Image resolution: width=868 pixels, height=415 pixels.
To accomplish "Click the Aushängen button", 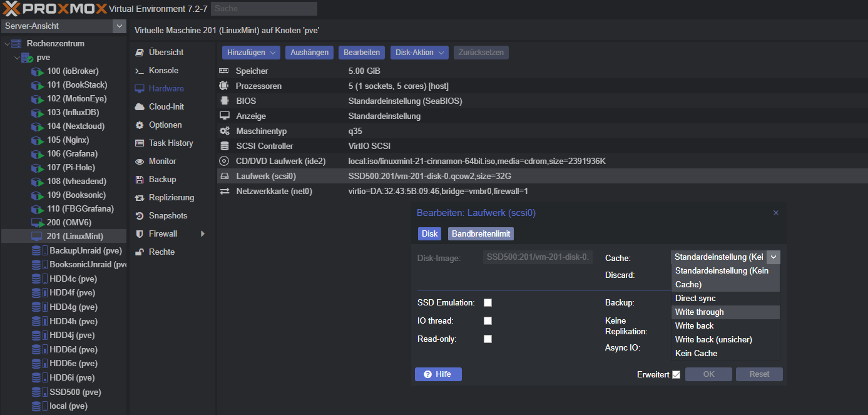I will click(x=310, y=53).
